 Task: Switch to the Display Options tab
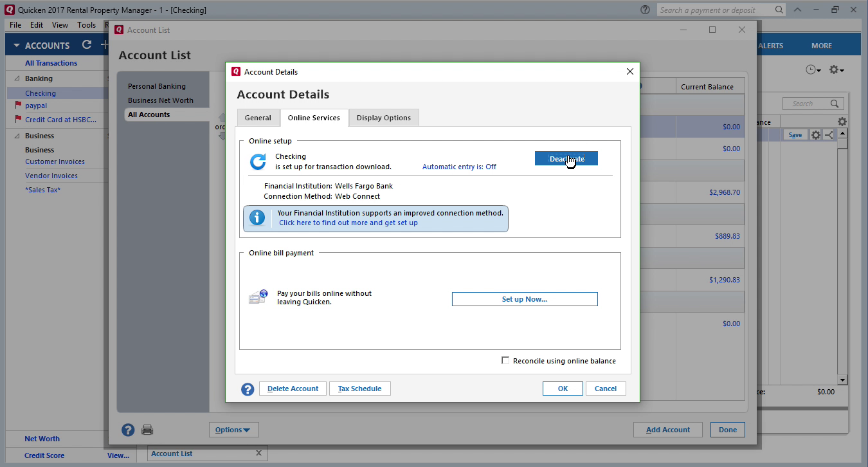[384, 118]
